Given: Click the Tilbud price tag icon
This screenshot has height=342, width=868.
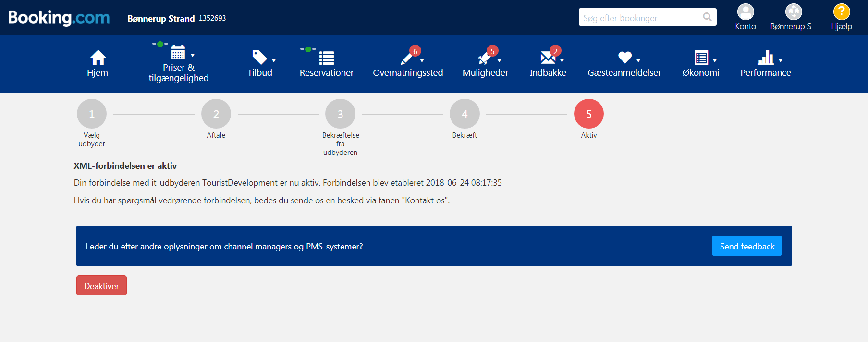Looking at the screenshot, I should click(259, 58).
